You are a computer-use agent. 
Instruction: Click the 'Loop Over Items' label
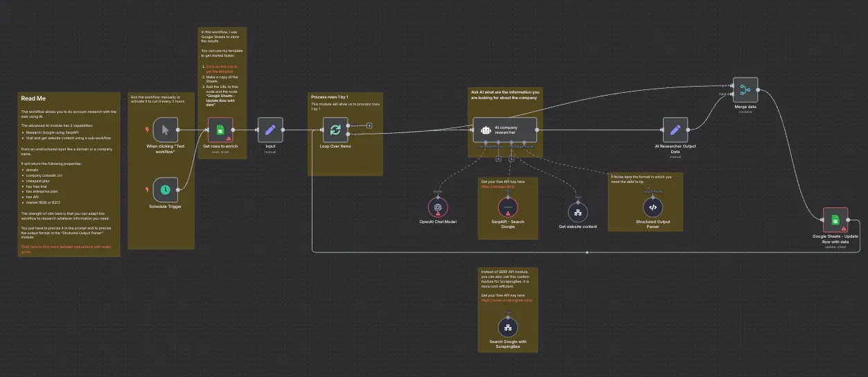[335, 146]
